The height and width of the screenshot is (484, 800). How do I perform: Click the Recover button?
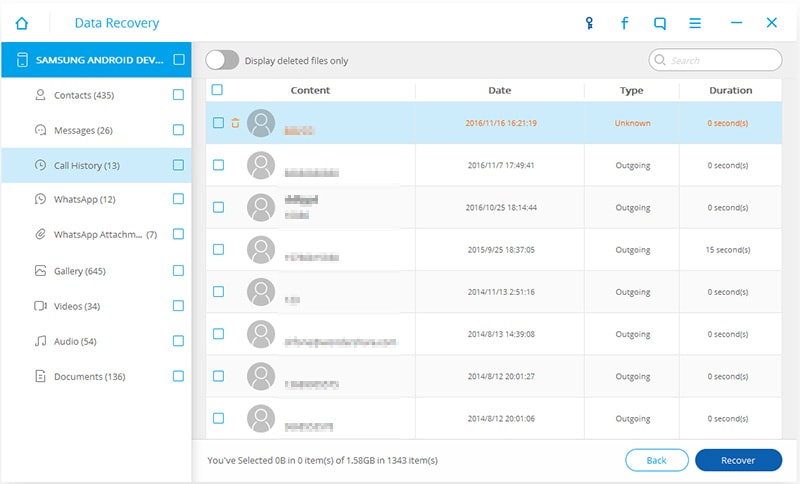pyautogui.click(x=738, y=460)
